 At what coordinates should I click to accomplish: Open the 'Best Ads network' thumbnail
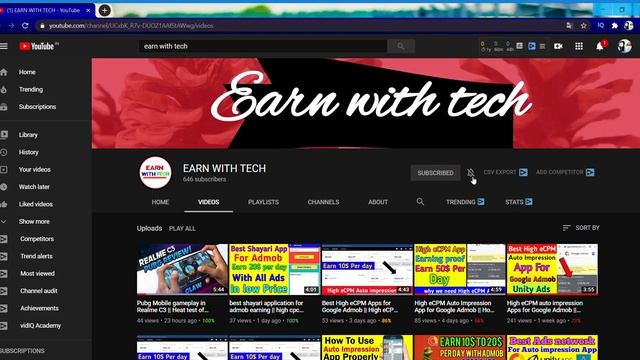[x=552, y=347]
